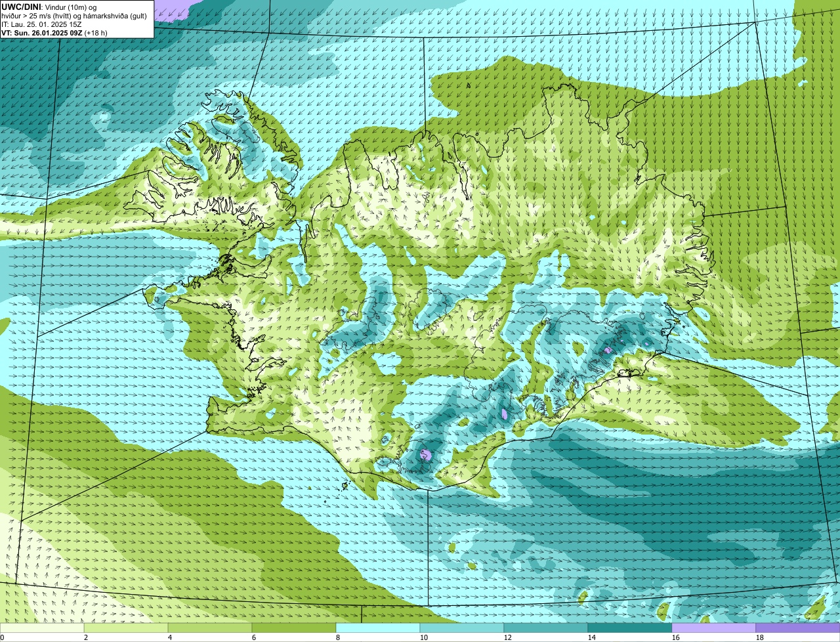Click the '8' label on the color scale
The image size is (840, 642).
point(338,637)
